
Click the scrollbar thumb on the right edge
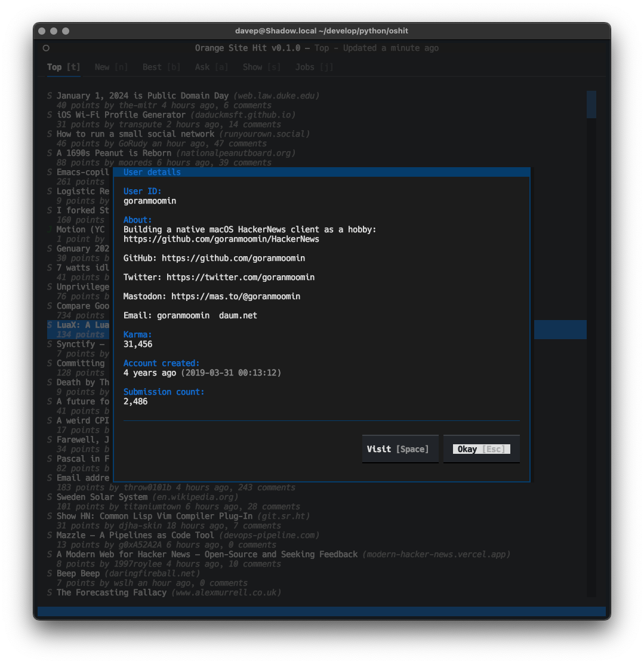591,104
